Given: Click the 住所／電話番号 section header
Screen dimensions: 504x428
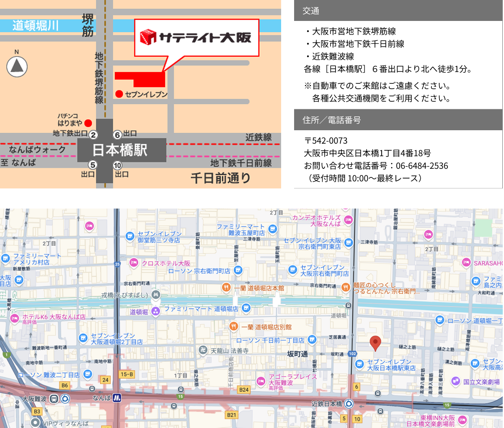Looking at the screenshot, I should 398,120.
